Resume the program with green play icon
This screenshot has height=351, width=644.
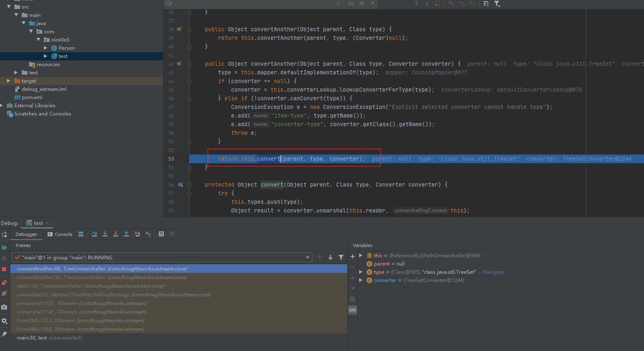(4, 247)
